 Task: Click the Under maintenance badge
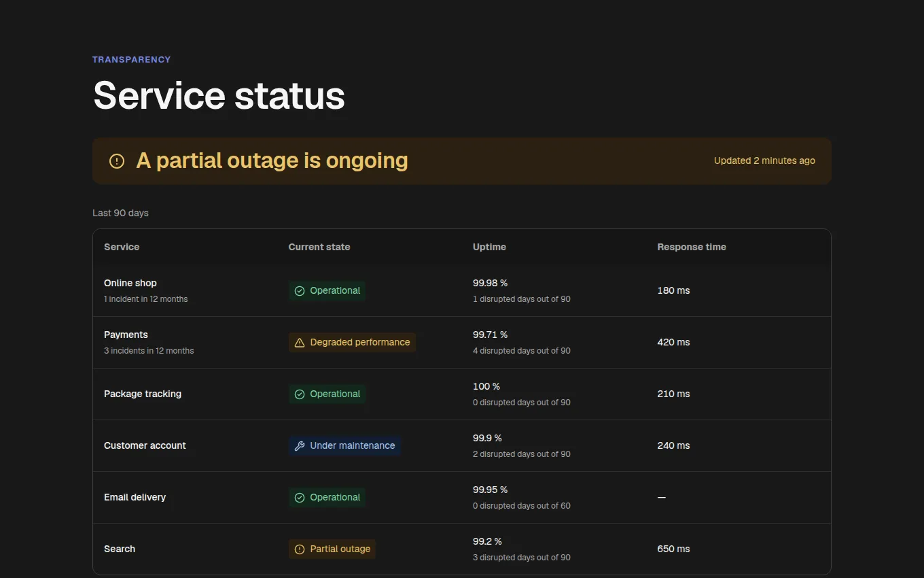[344, 446]
